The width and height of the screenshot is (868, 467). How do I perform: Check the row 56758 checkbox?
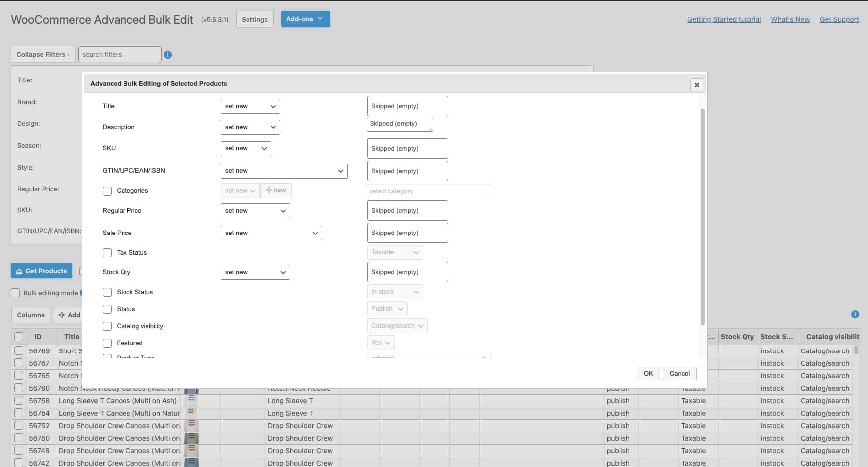point(19,400)
